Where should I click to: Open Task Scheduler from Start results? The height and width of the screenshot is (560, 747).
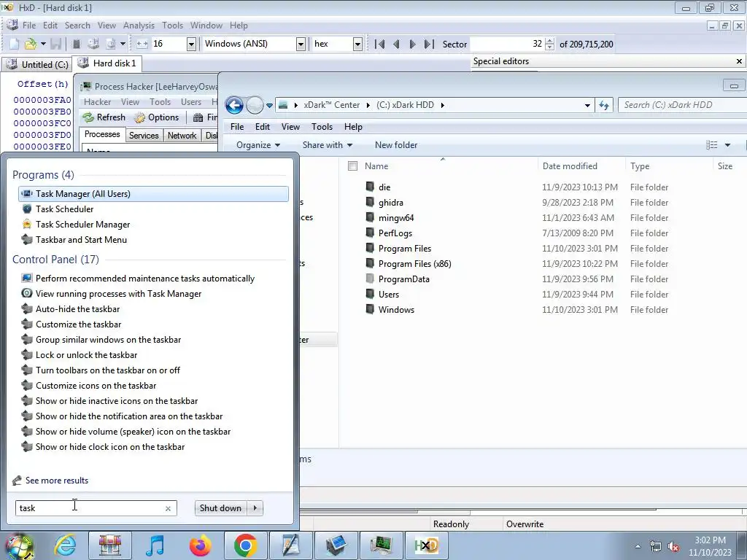coord(64,209)
